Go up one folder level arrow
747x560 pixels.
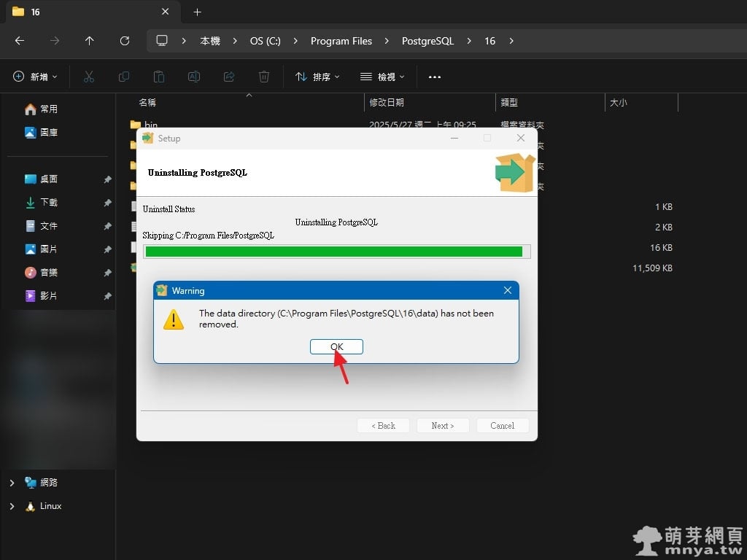tap(89, 41)
